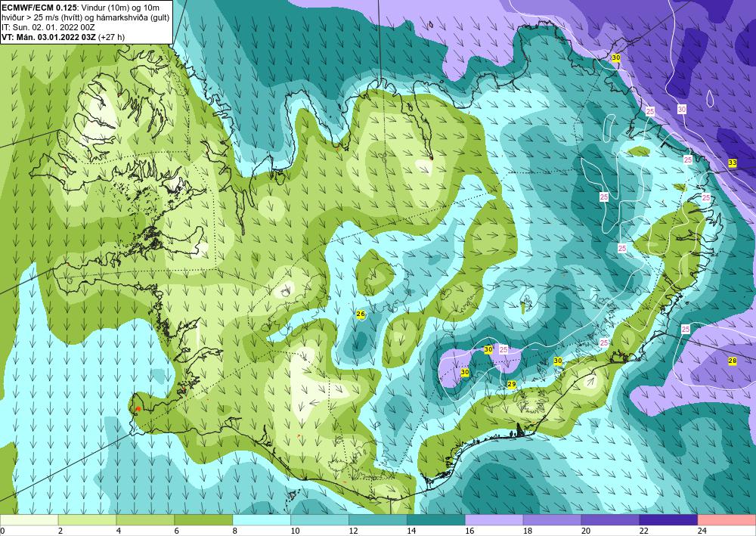Click the legend value 6
Screen dimensions: 756x536
tap(176, 531)
